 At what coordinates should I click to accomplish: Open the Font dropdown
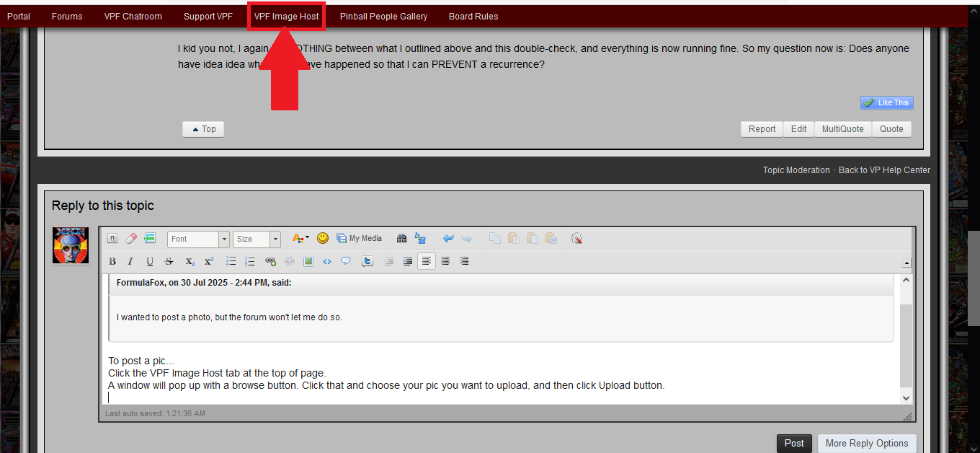tap(198, 239)
